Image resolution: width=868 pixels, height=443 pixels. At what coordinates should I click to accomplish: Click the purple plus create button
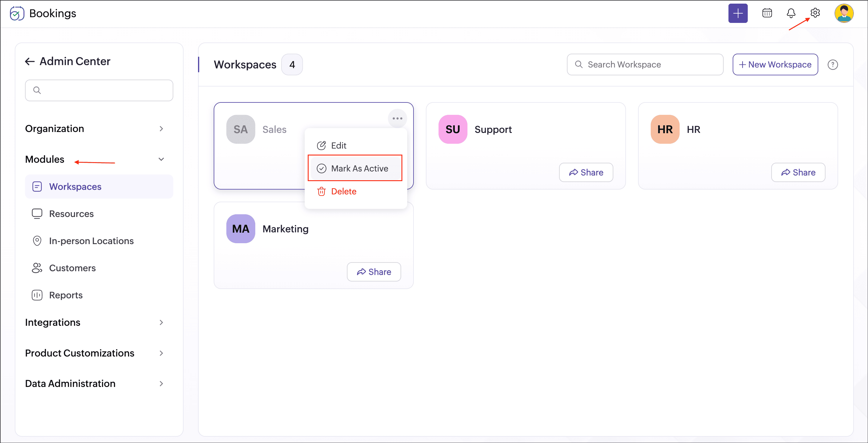[737, 14]
